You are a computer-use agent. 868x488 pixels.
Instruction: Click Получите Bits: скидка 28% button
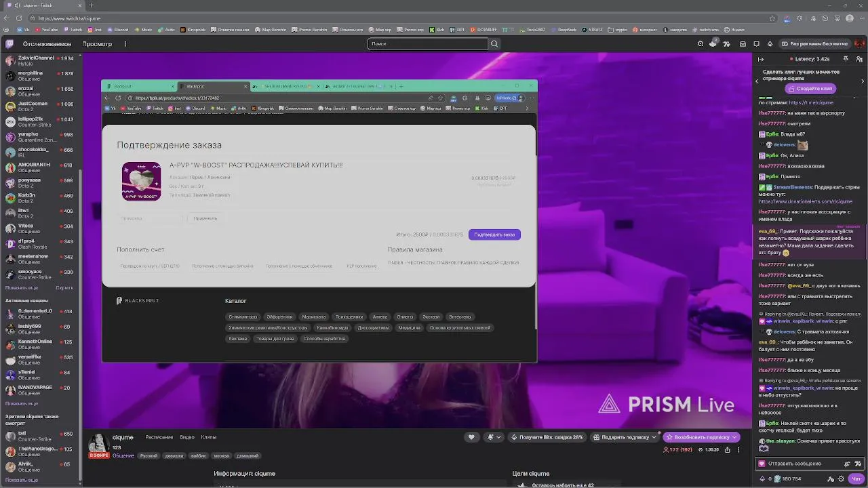click(x=547, y=437)
